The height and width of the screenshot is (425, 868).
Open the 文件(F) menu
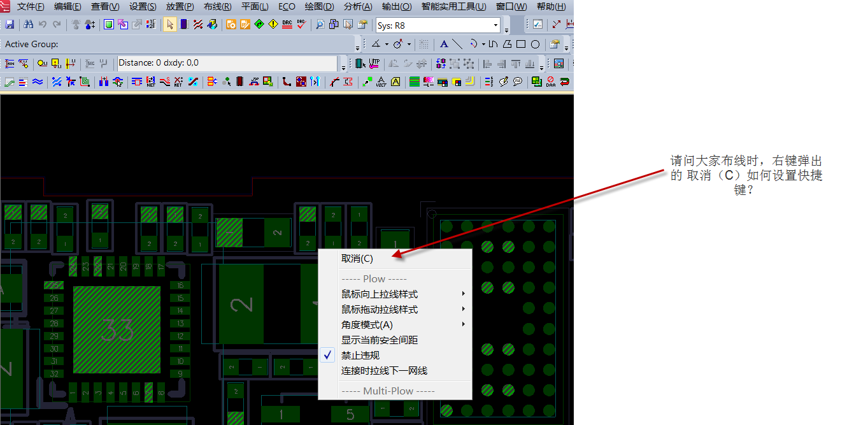[31, 6]
